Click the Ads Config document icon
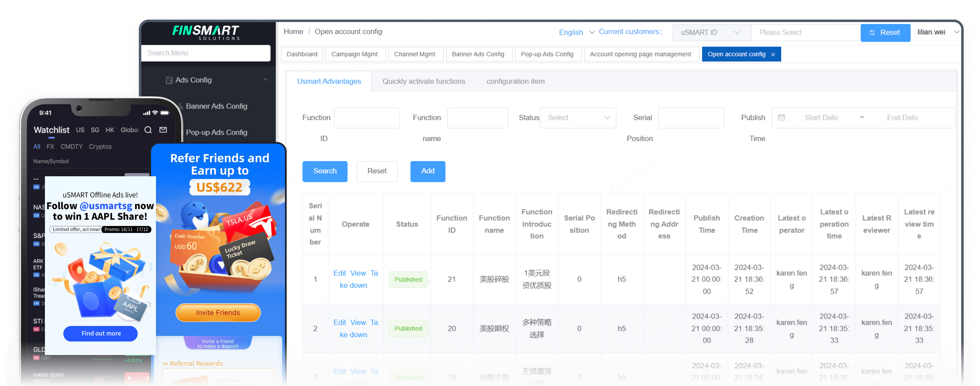980x386 pixels. pyautogui.click(x=169, y=80)
